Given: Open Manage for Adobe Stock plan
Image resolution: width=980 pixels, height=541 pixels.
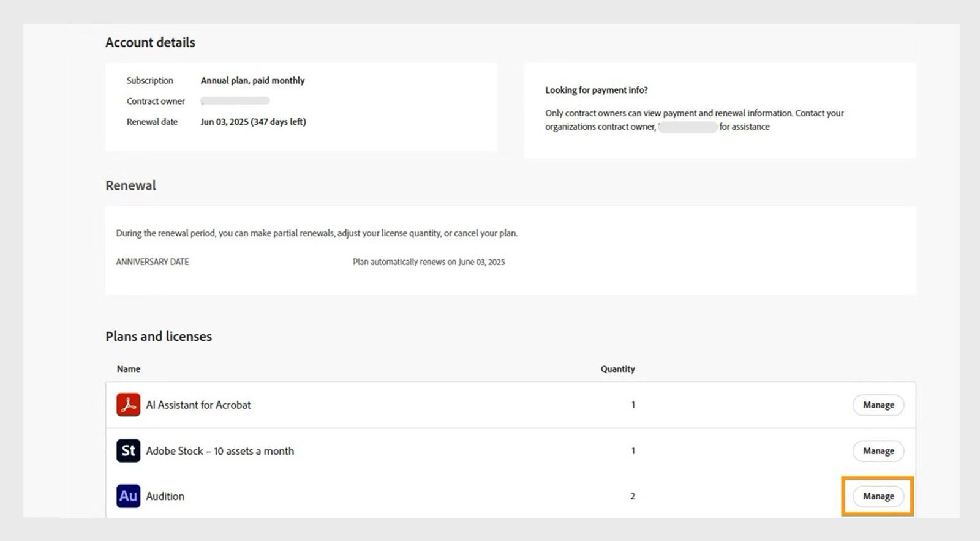Looking at the screenshot, I should click(878, 451).
